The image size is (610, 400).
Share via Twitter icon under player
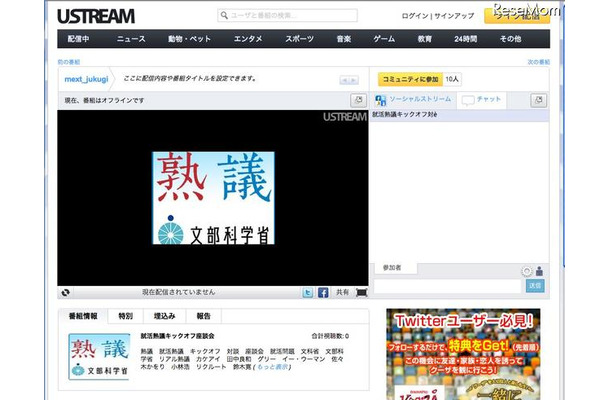[308, 292]
